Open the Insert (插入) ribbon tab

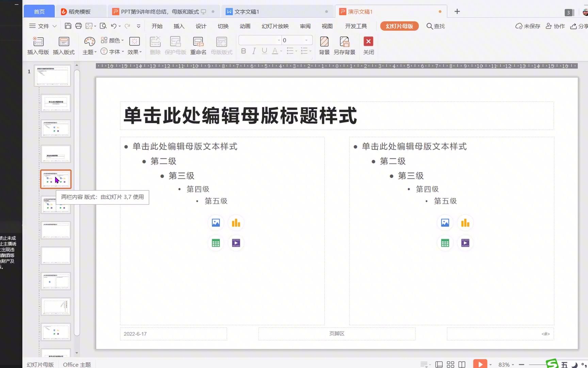pyautogui.click(x=179, y=26)
